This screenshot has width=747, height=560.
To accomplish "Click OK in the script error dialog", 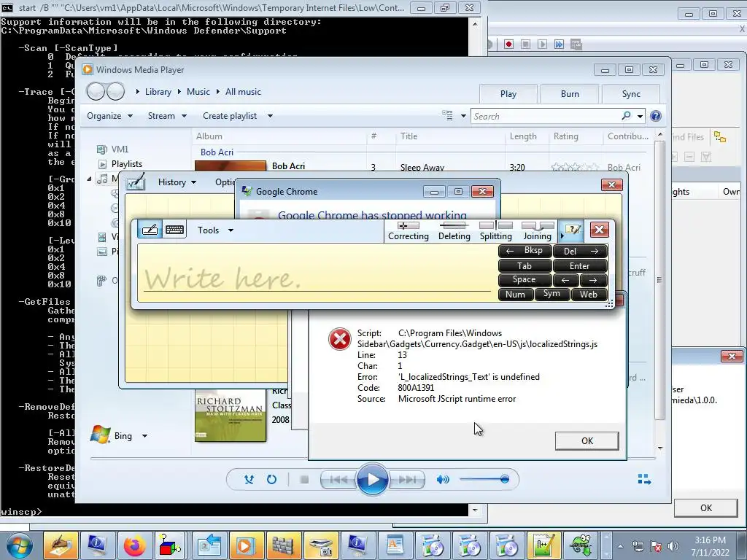I will [587, 441].
